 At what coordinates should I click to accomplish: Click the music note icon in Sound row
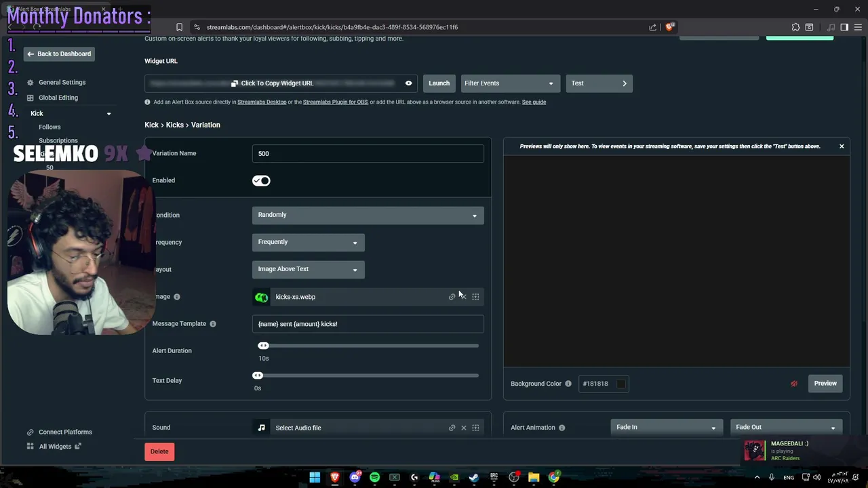[x=261, y=428]
